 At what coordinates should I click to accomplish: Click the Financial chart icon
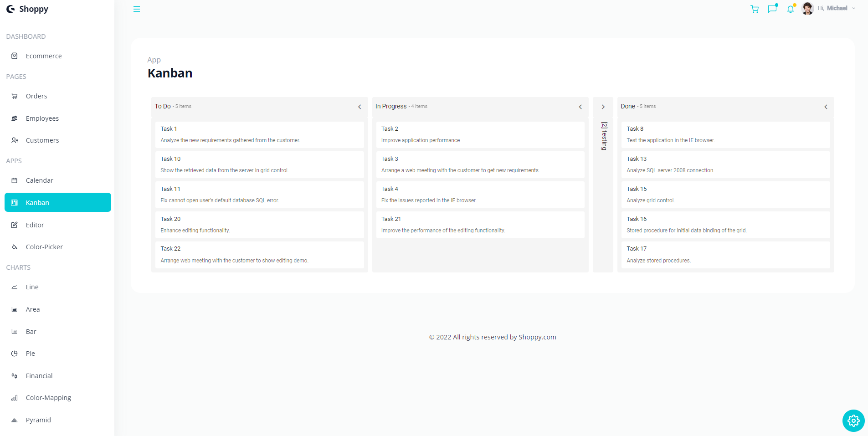(x=15, y=375)
